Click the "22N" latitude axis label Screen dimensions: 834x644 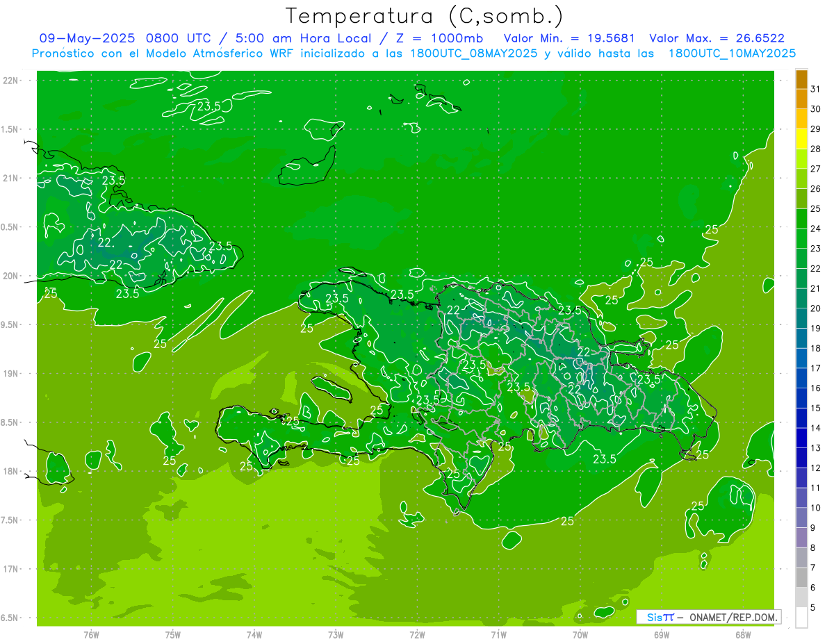point(10,80)
